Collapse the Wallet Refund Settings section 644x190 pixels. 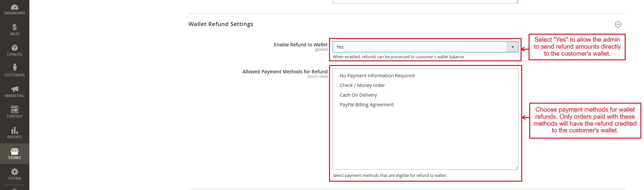pyautogui.click(x=618, y=24)
